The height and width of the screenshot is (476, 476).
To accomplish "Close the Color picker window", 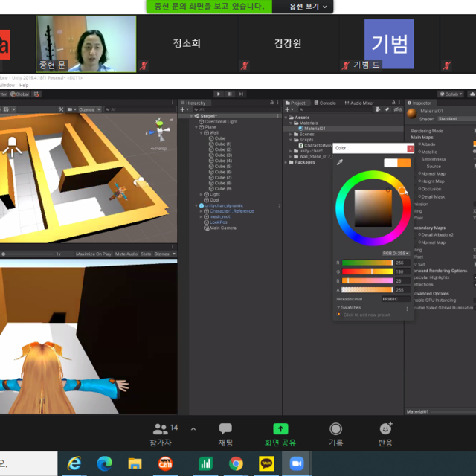I will click(410, 149).
